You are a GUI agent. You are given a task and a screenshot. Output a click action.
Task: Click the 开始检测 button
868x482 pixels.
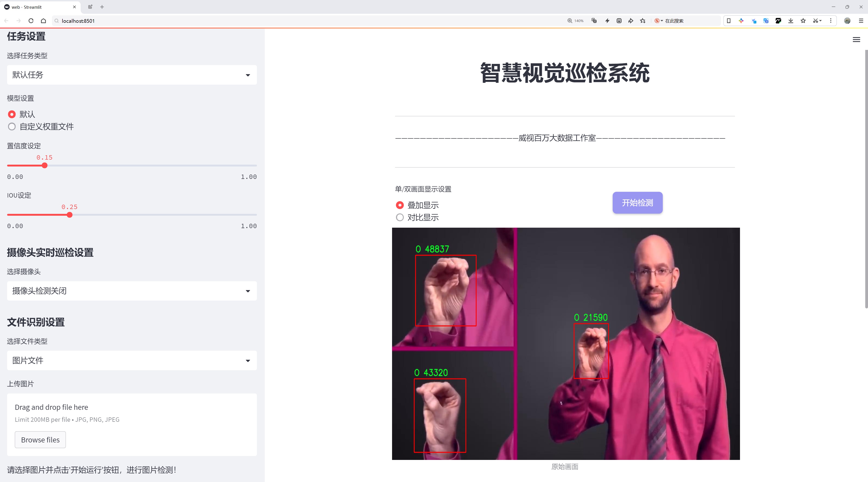click(x=637, y=203)
